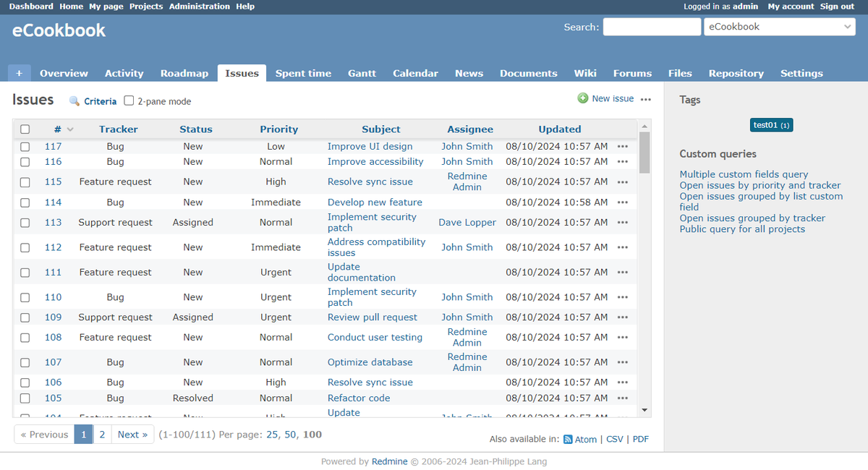The width and height of the screenshot is (868, 470).
Task: Open the options ellipsis beside New issue
Action: coord(646,99)
